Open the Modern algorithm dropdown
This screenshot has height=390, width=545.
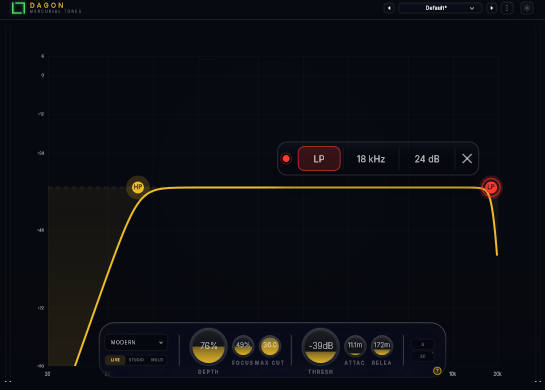click(136, 342)
